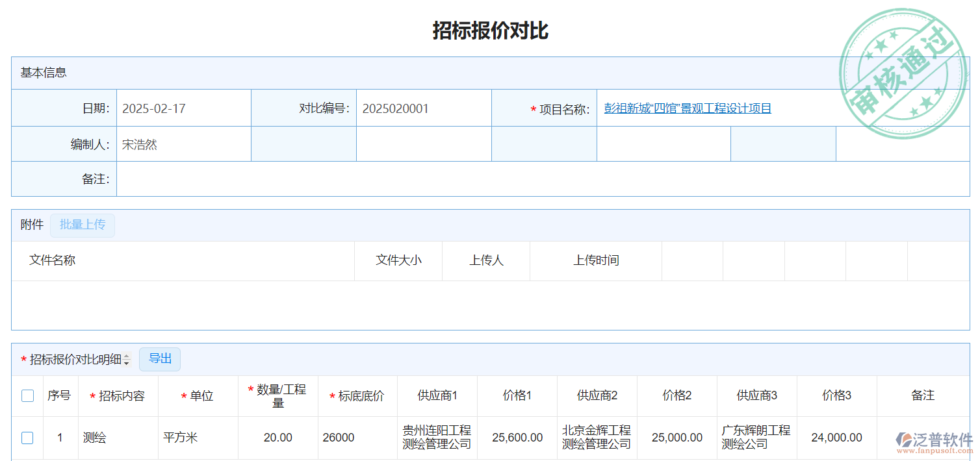The height and width of the screenshot is (461, 980).
Task: Click the 数量/工程量 cell showing 20.00
Action: [278, 438]
